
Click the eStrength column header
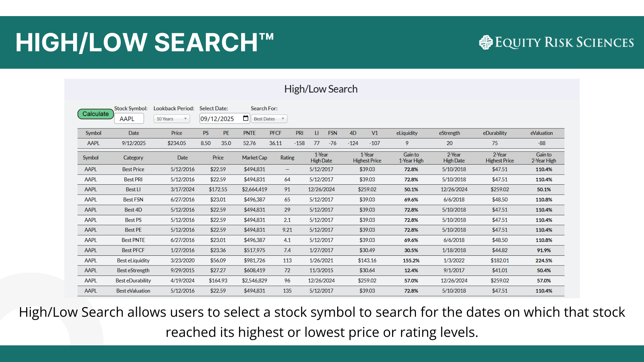click(x=449, y=133)
